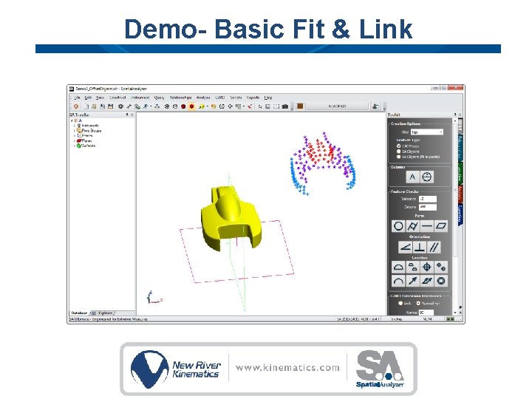Expand the Instruments tree node
This screenshot has height=399, width=532.
(75, 126)
